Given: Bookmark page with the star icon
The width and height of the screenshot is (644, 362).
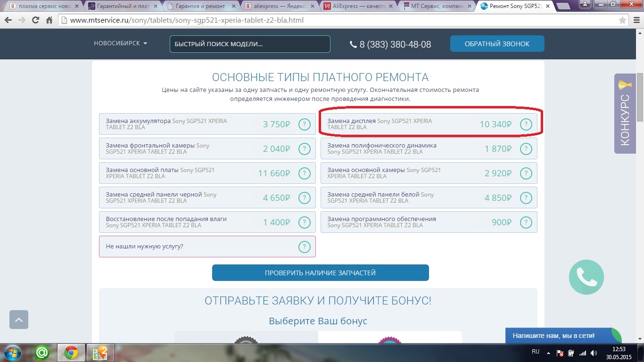Looking at the screenshot, I should point(622,20).
